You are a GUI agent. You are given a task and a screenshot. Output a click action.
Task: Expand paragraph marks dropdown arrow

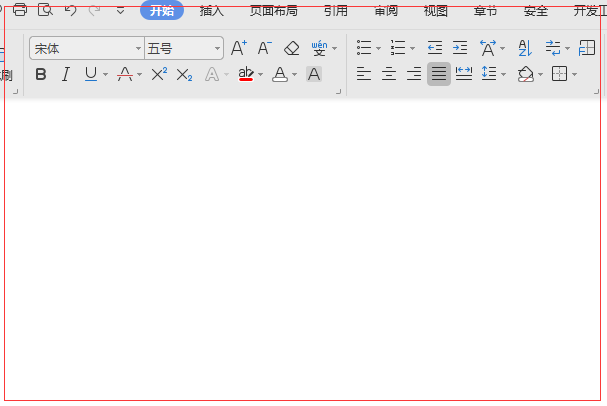click(x=568, y=48)
